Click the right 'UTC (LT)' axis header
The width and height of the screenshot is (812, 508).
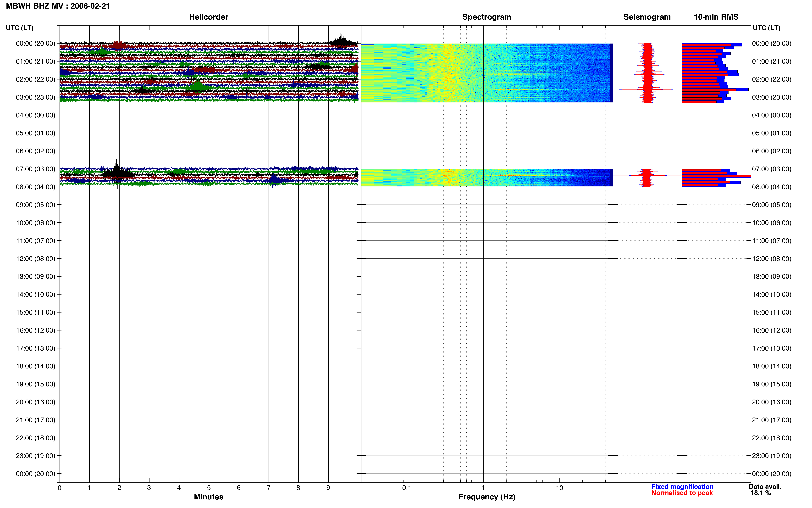point(766,28)
